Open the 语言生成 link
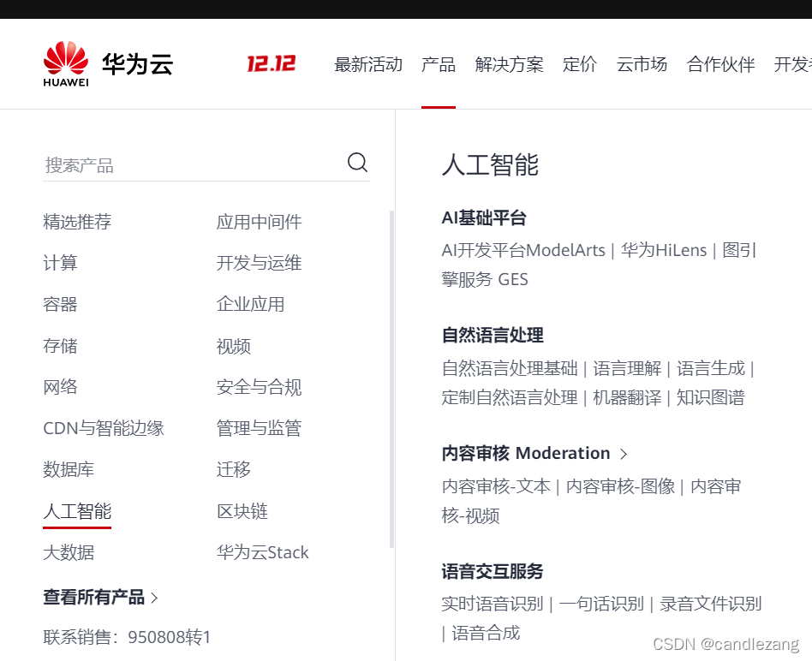 [711, 368]
